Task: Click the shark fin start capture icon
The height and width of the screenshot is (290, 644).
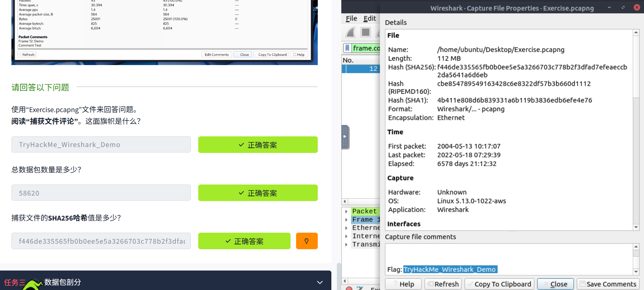Action: click(x=351, y=33)
